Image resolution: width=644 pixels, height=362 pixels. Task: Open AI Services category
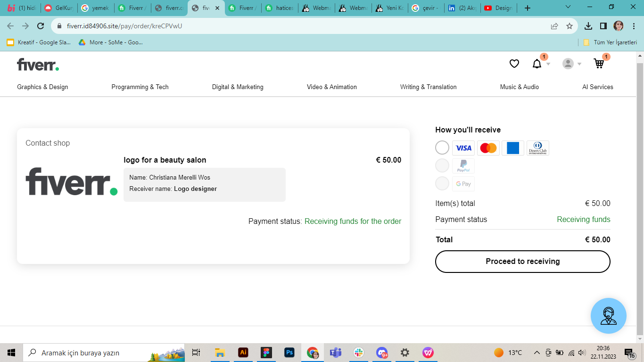pos(598,87)
